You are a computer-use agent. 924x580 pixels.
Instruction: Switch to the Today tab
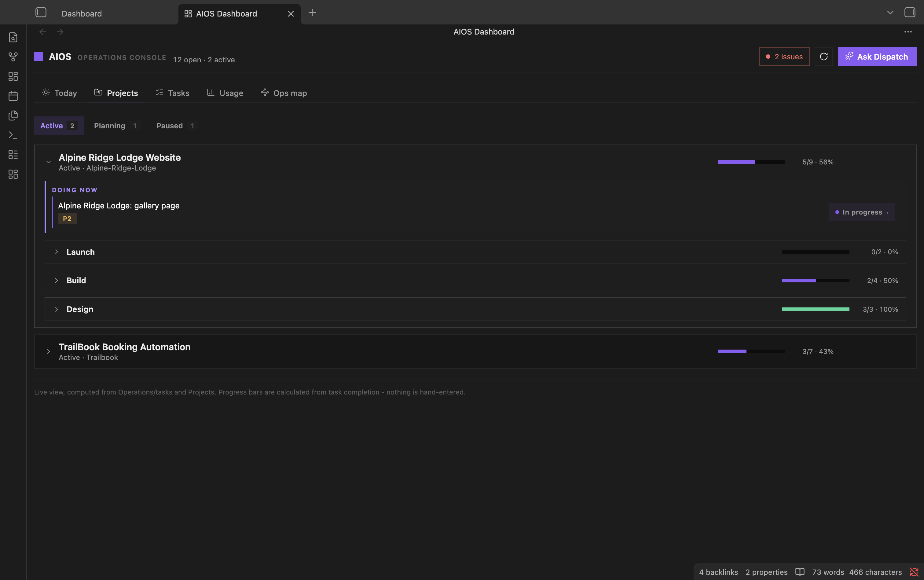pyautogui.click(x=60, y=93)
